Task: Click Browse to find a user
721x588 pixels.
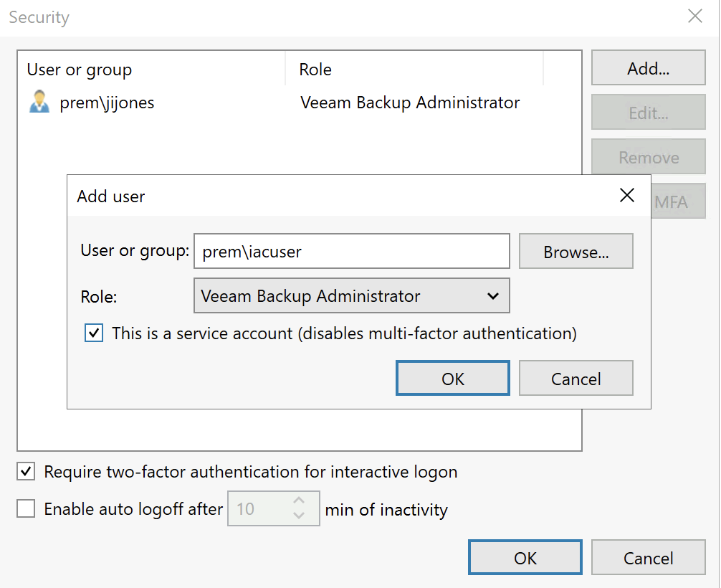Action: [576, 251]
